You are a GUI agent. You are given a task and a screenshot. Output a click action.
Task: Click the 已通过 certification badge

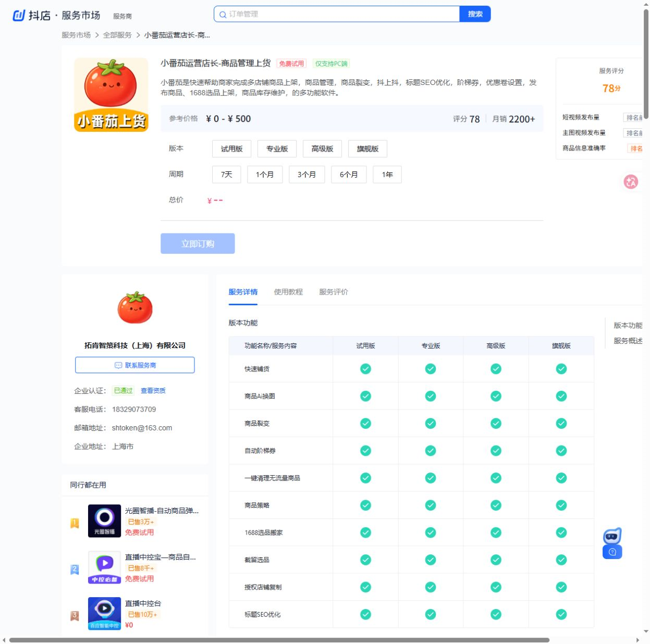(124, 390)
